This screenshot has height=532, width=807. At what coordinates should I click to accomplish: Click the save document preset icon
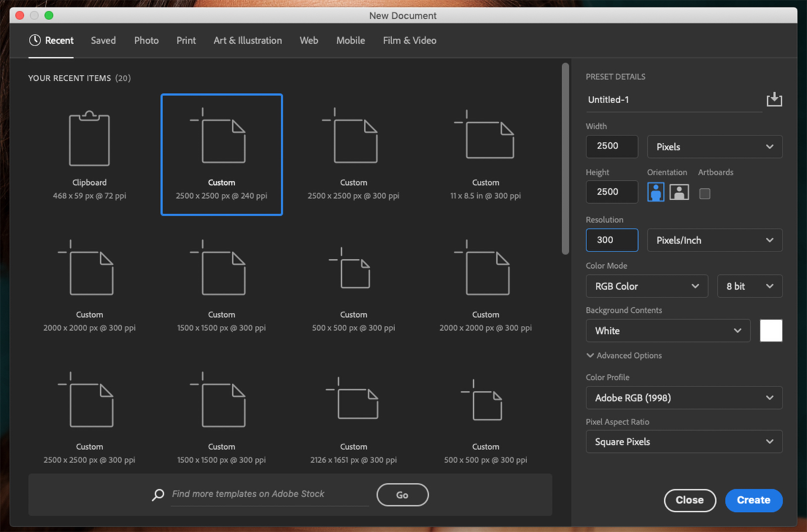coord(774,99)
